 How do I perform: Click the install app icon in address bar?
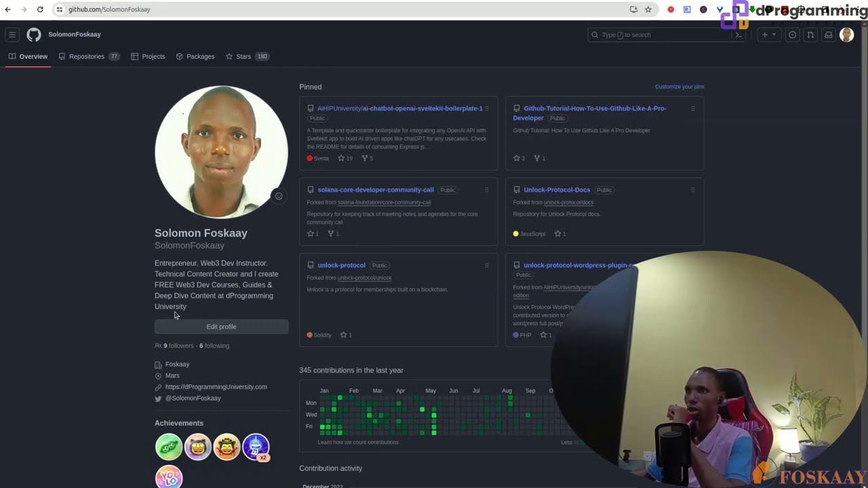tap(633, 9)
